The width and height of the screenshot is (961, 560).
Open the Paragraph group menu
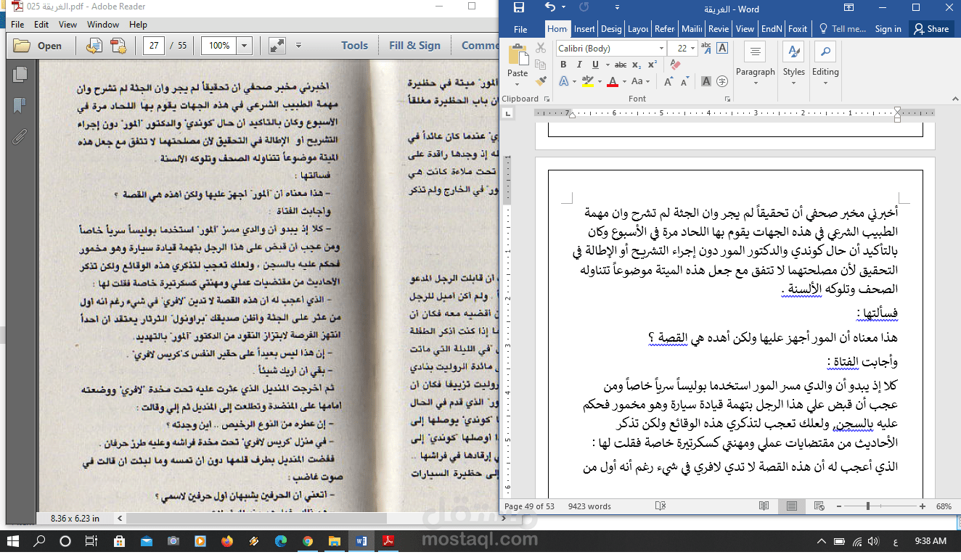point(755,64)
